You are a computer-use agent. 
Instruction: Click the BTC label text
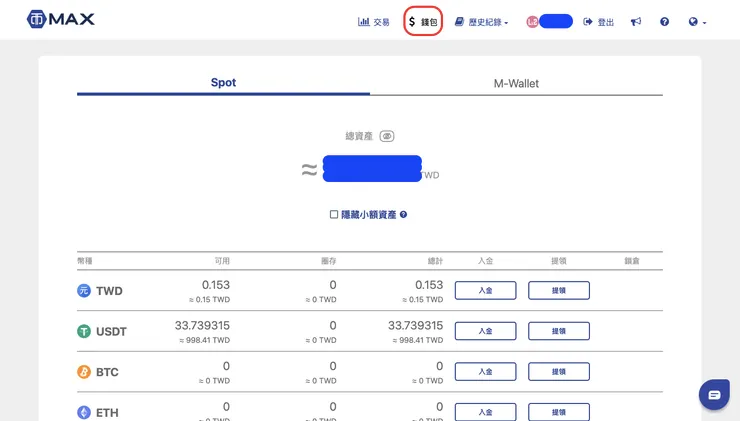tap(107, 372)
